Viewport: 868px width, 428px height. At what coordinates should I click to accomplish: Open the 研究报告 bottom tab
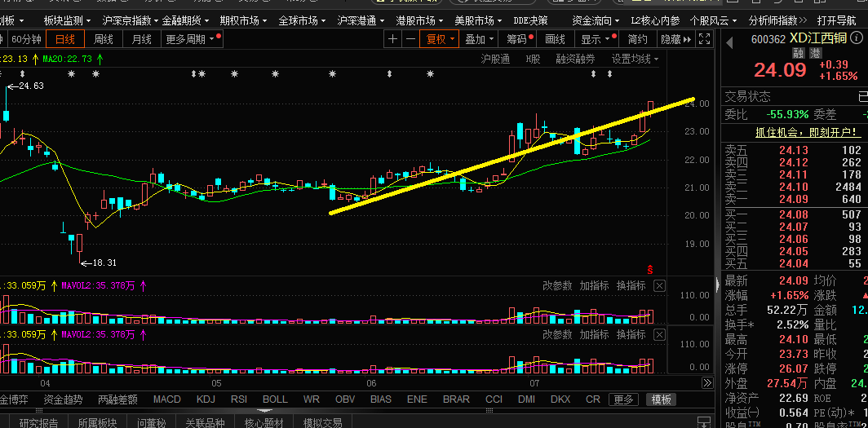pyautogui.click(x=39, y=423)
